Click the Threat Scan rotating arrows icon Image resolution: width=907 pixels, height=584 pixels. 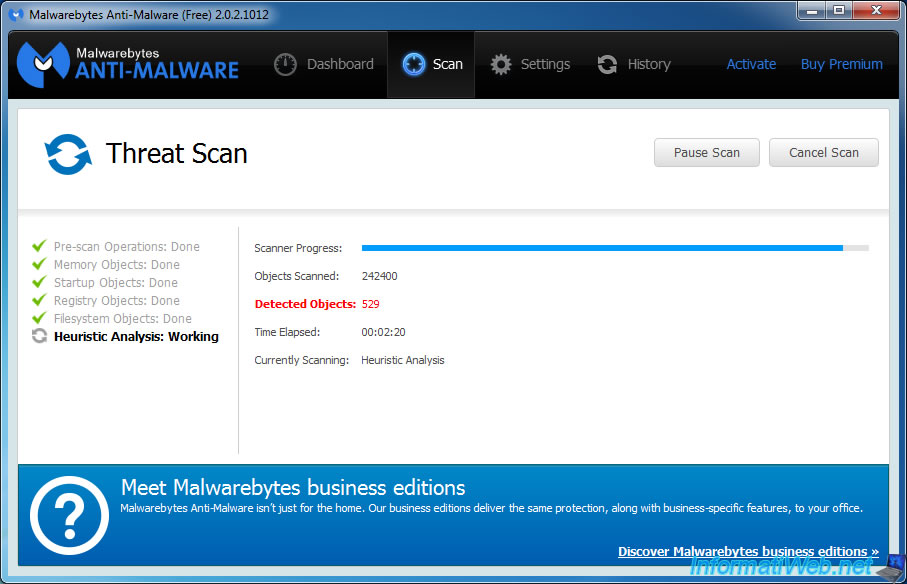[x=68, y=154]
